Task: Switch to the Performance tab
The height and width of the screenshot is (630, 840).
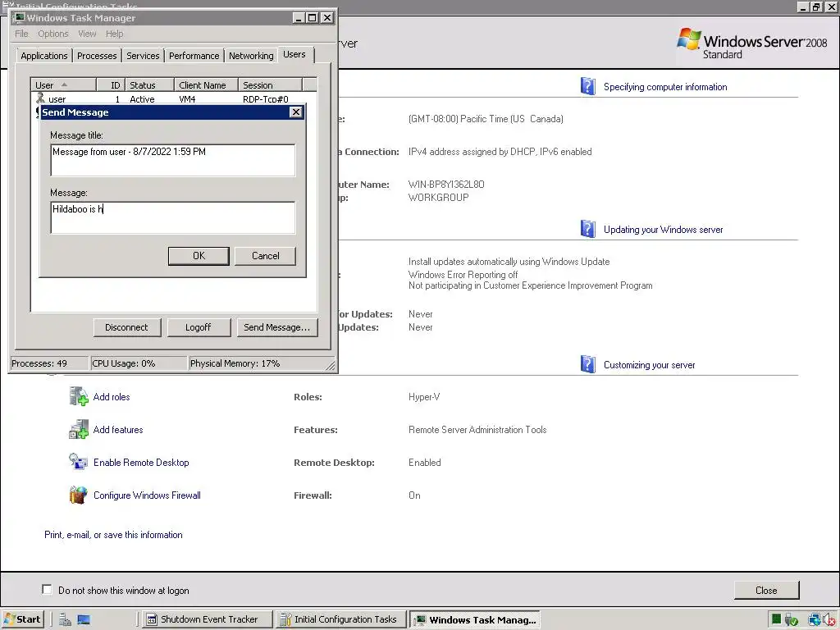Action: coord(194,56)
